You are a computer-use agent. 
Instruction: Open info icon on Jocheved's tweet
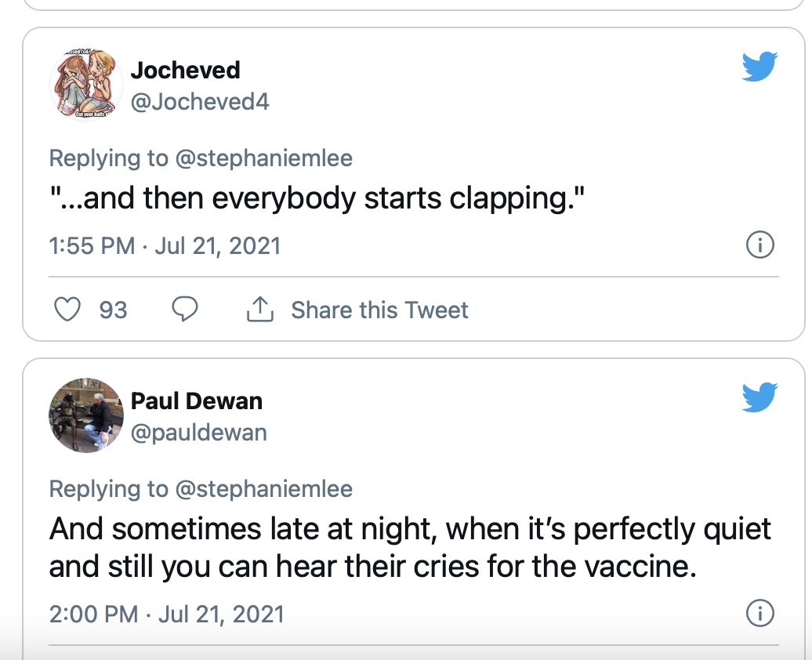(759, 245)
